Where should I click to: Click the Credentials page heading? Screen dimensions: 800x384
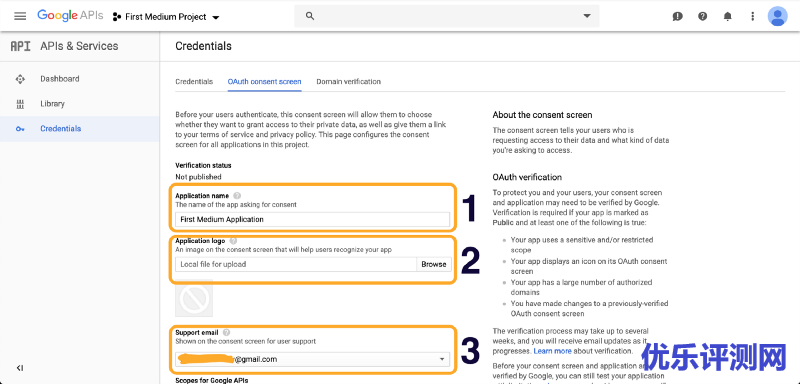click(203, 46)
